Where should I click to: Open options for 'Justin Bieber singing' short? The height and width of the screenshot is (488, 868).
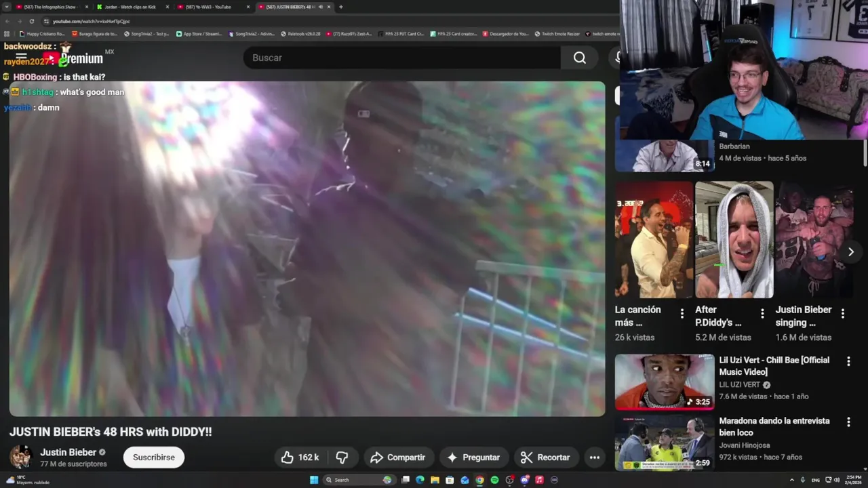843,313
